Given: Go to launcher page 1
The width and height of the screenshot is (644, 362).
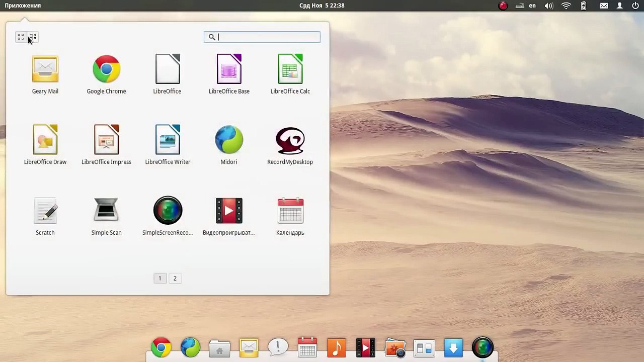Looking at the screenshot, I should point(160,278).
